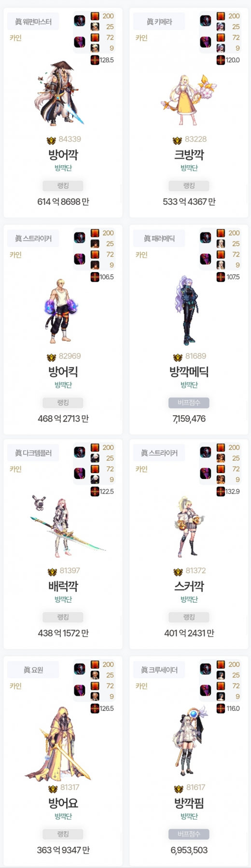Select the 眞 다크템플러 class tag
The height and width of the screenshot is (868, 251).
(x=33, y=453)
